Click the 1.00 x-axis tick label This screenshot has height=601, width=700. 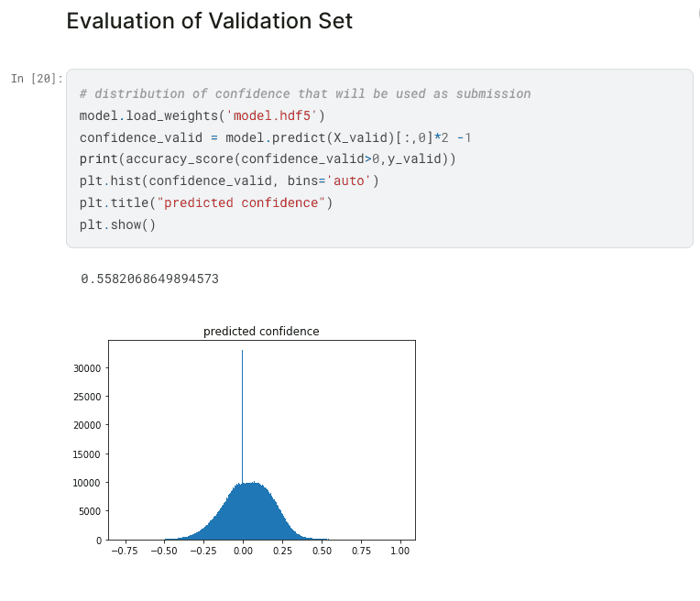pos(400,551)
